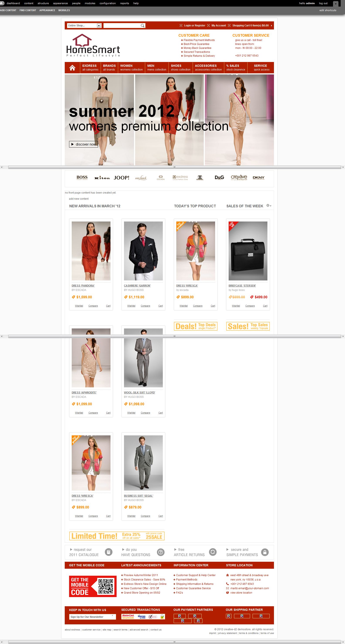Screen dimensions: 345x644
Task: Click the MasterCard SecureCode badge
Action: coord(128,617)
